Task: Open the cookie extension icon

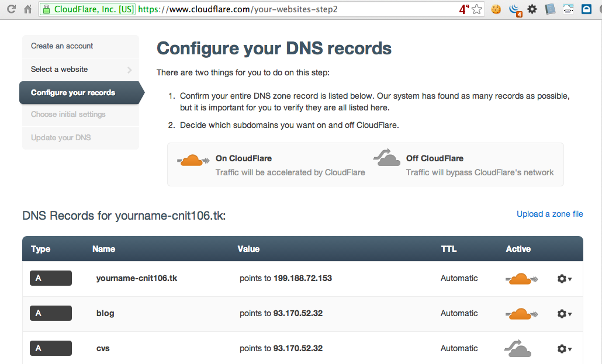Action: [x=496, y=9]
